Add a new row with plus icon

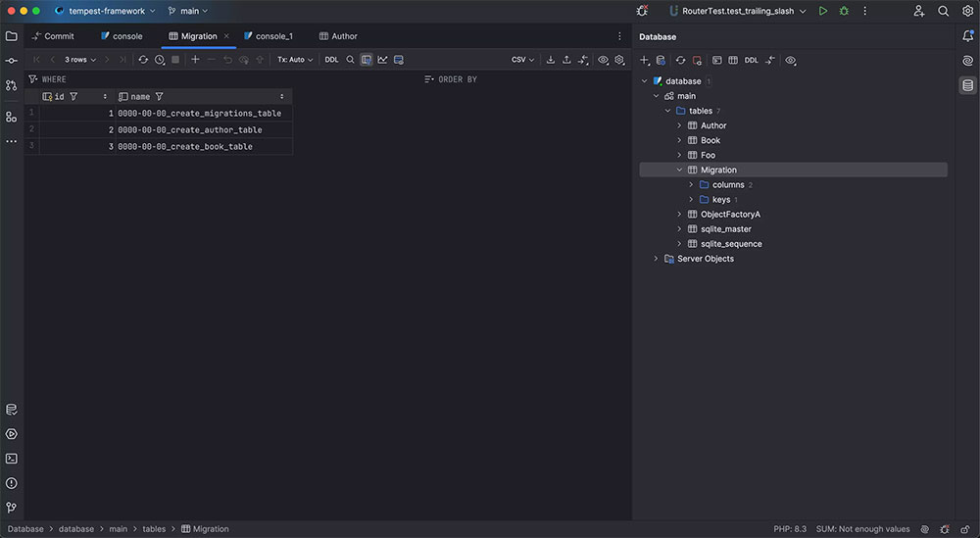click(x=195, y=60)
